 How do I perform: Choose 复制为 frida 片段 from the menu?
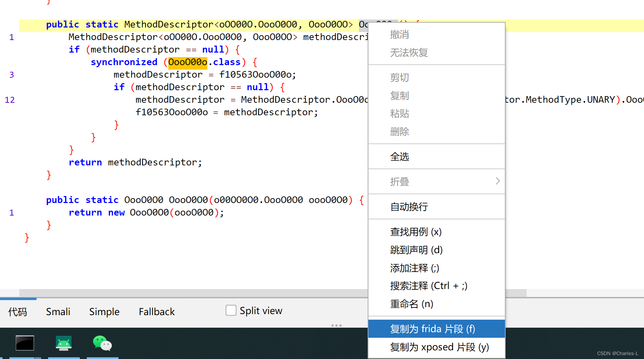click(x=432, y=328)
